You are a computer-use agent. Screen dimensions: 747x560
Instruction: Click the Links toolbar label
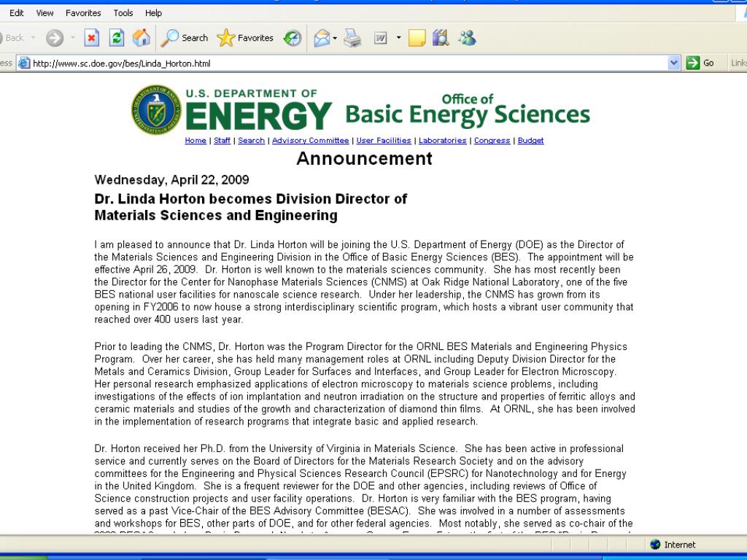pyautogui.click(x=738, y=63)
